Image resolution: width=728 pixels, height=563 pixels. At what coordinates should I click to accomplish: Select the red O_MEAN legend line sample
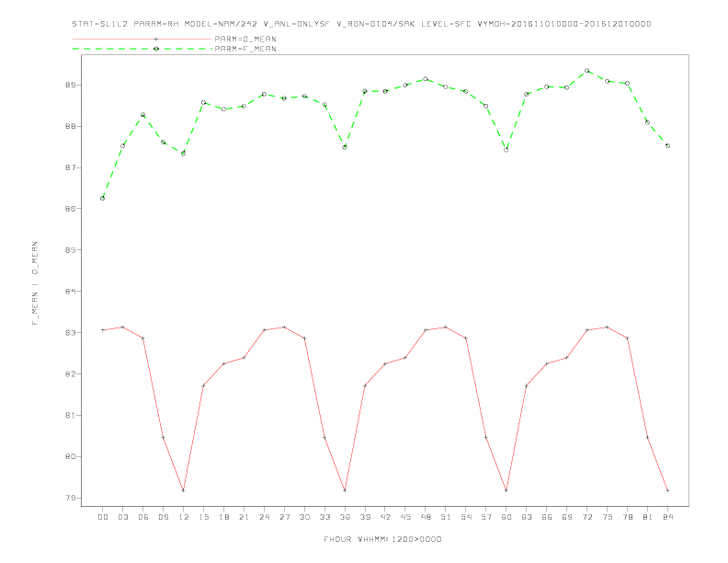[x=142, y=39]
